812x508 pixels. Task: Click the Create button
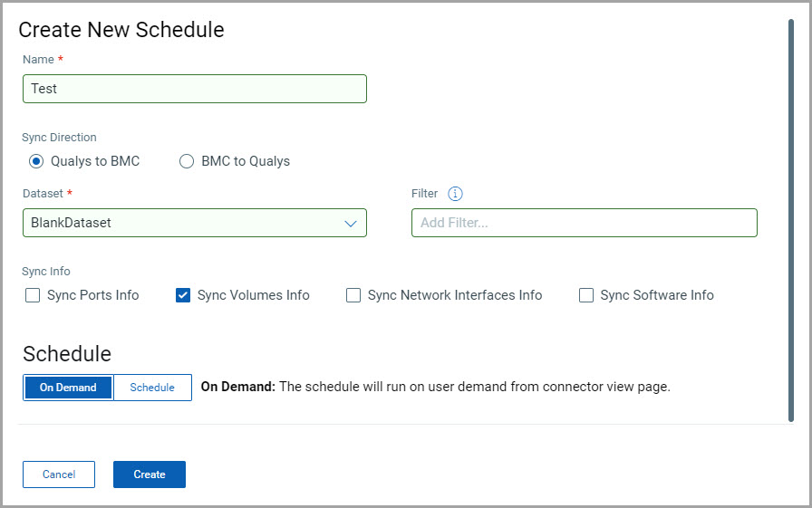click(x=150, y=474)
